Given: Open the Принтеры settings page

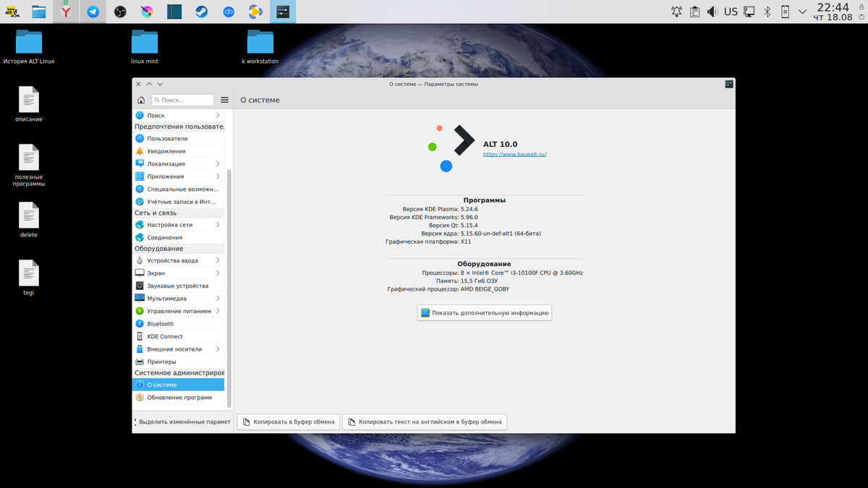Looking at the screenshot, I should tap(178, 361).
